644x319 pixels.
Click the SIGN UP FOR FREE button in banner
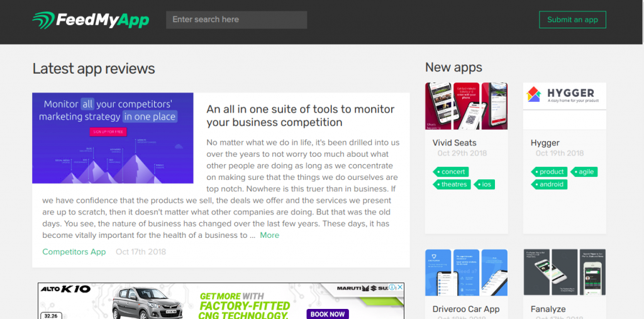point(108,132)
